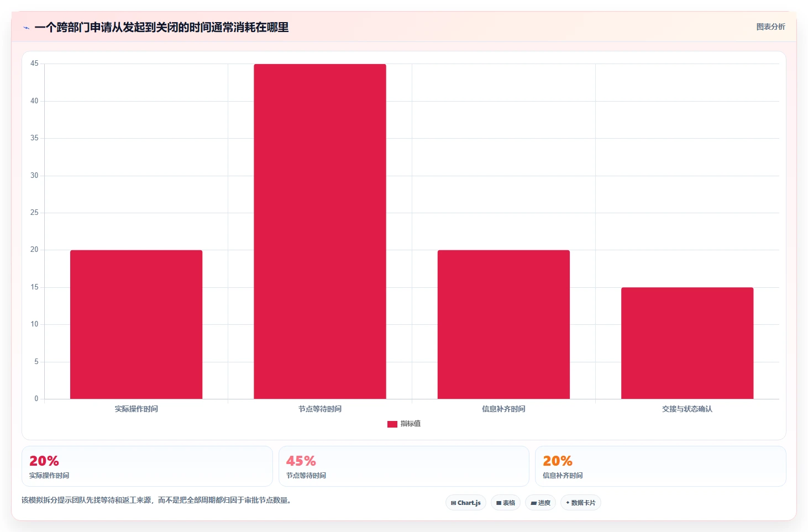Click the y-axis value 45
This screenshot has height=532, width=808.
click(34, 64)
